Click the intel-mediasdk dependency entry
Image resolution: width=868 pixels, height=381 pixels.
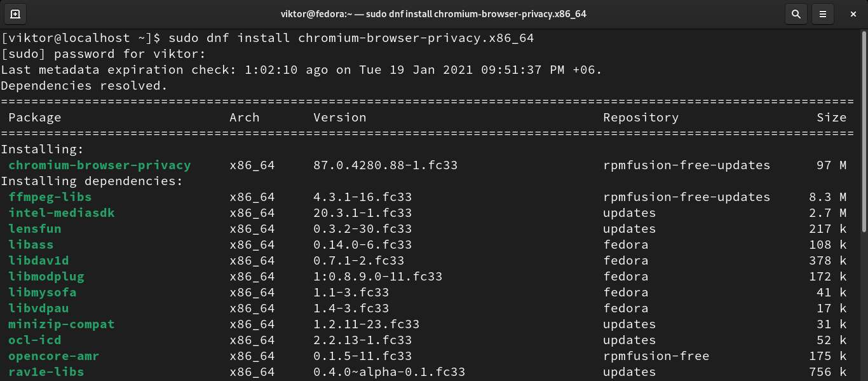tap(61, 213)
